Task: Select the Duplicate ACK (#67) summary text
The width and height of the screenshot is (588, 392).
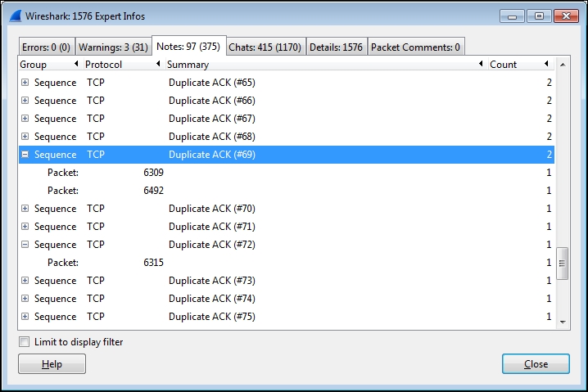Action: coord(212,119)
